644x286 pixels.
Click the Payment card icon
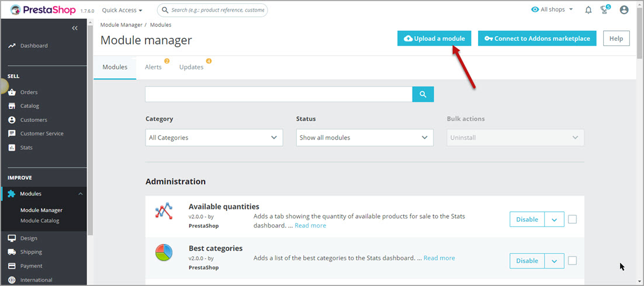coord(12,266)
